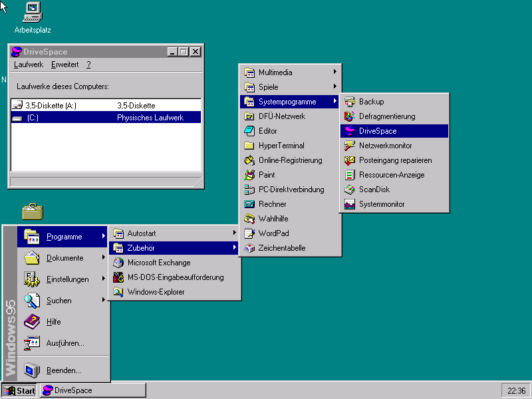Screen dimensions: 532x399
Task: Click the HyperTerminal folder icon
Action: pyautogui.click(x=249, y=145)
